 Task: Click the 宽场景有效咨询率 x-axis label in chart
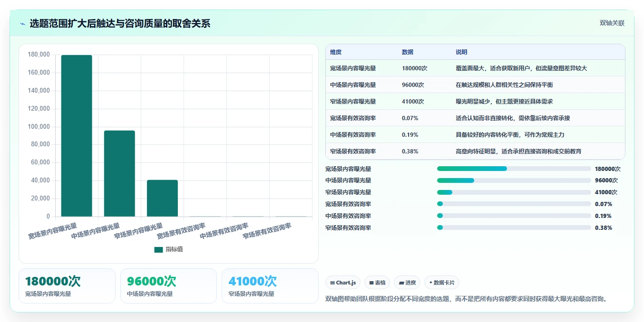181,231
